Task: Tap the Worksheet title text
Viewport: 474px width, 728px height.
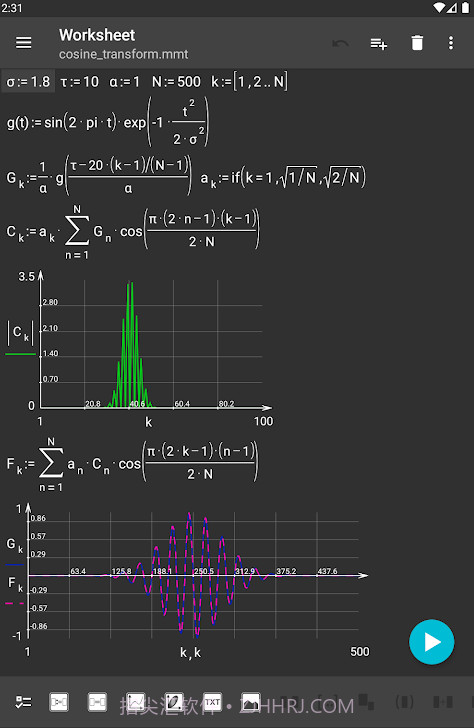Action: coord(97,35)
